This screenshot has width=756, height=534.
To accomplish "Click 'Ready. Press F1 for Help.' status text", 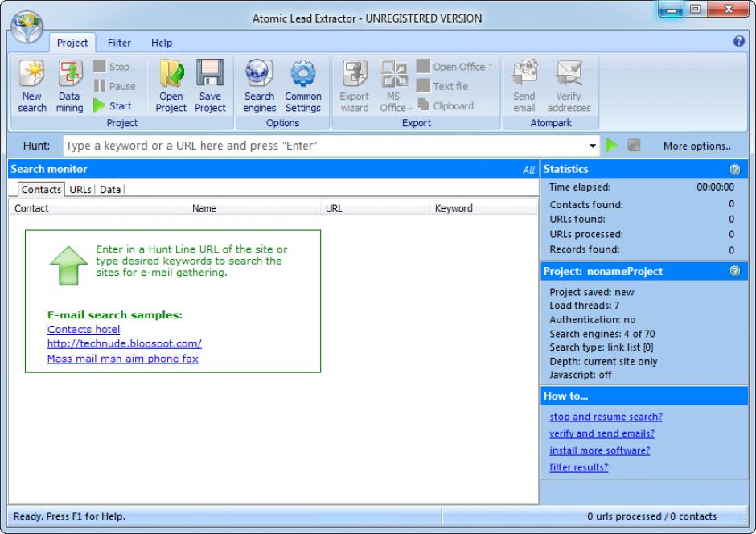I will (69, 516).
